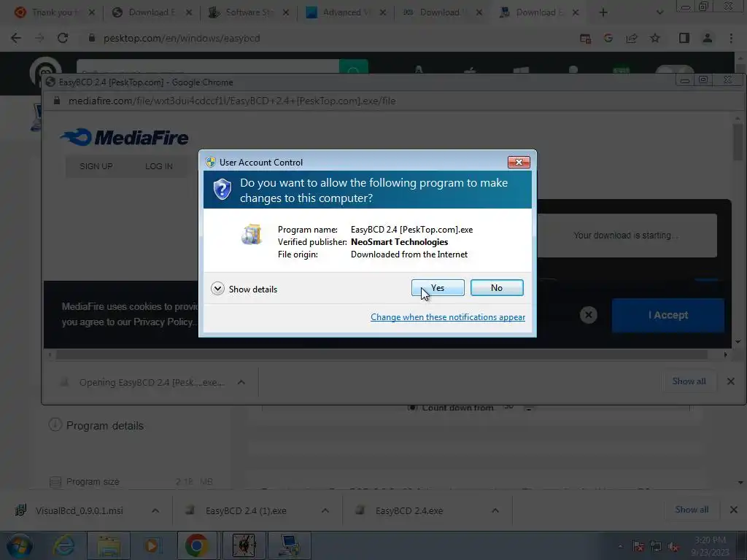Image resolution: width=747 pixels, height=560 pixels.
Task: Open 'Change when these notifications appear' link
Action: click(448, 317)
